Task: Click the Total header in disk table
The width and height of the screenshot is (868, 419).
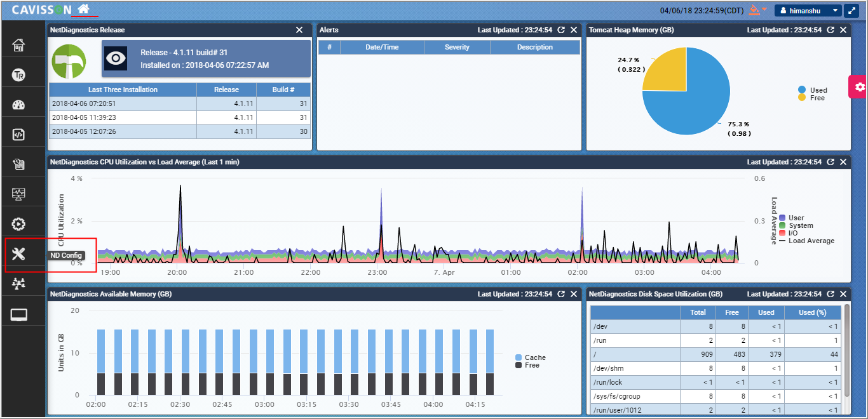Action: 698,312
